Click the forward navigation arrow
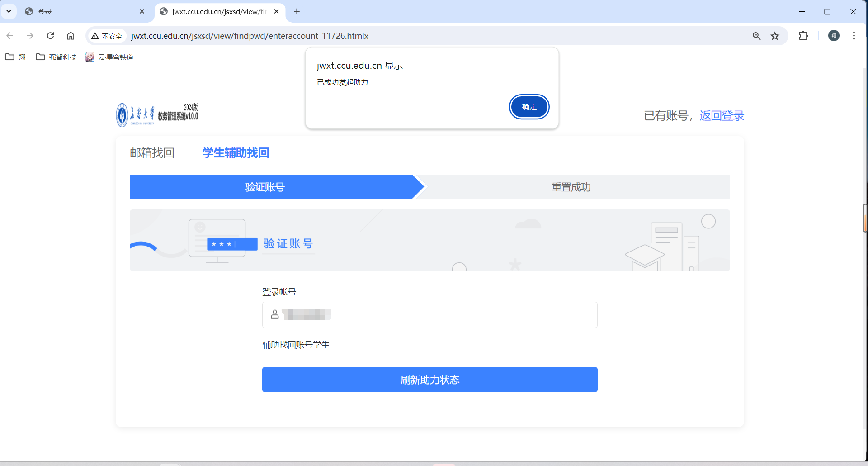This screenshot has height=466, width=868. 30,36
